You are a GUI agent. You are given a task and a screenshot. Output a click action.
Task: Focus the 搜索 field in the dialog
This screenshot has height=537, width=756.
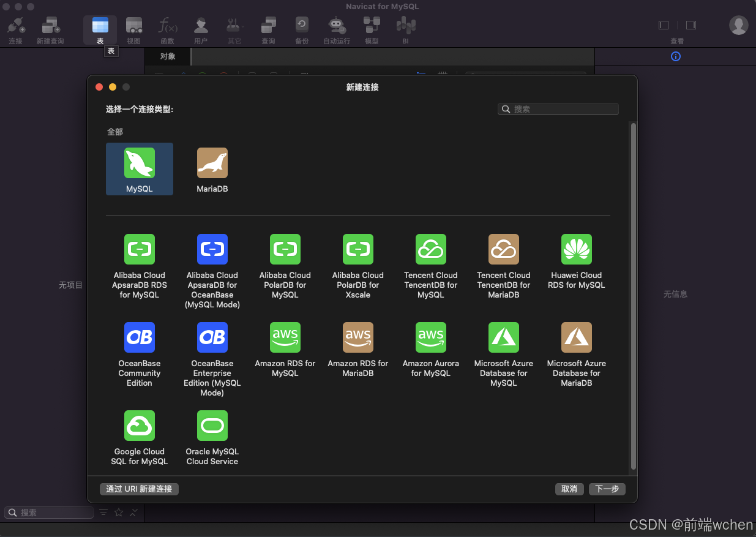coord(558,109)
